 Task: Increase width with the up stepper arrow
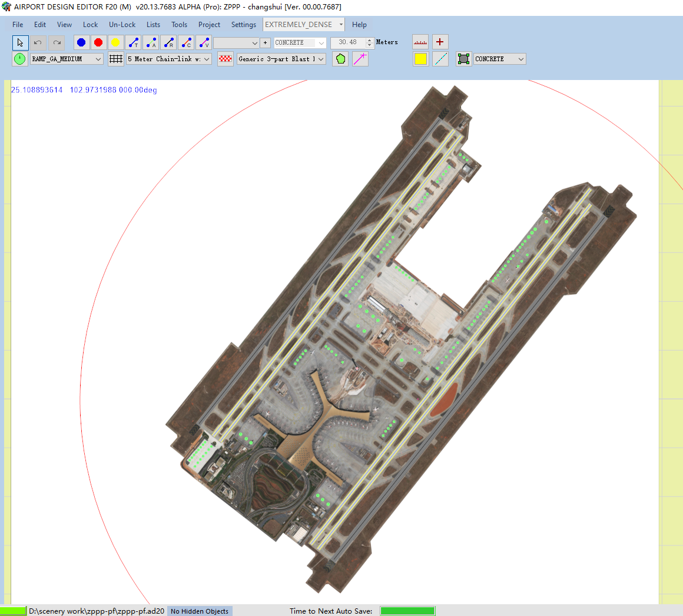(x=370, y=40)
